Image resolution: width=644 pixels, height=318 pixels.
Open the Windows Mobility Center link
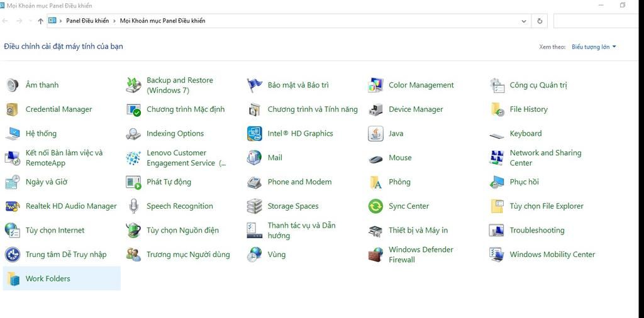tap(552, 255)
